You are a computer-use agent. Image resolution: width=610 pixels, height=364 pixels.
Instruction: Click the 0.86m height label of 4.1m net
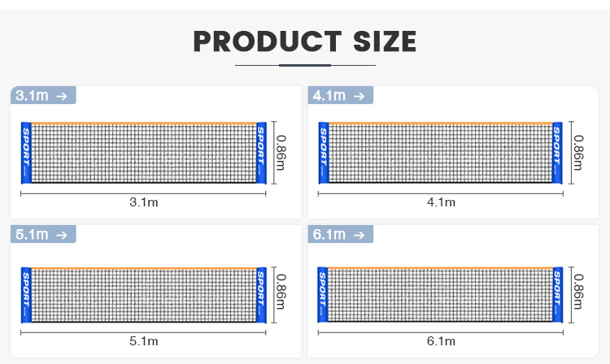[578, 153]
